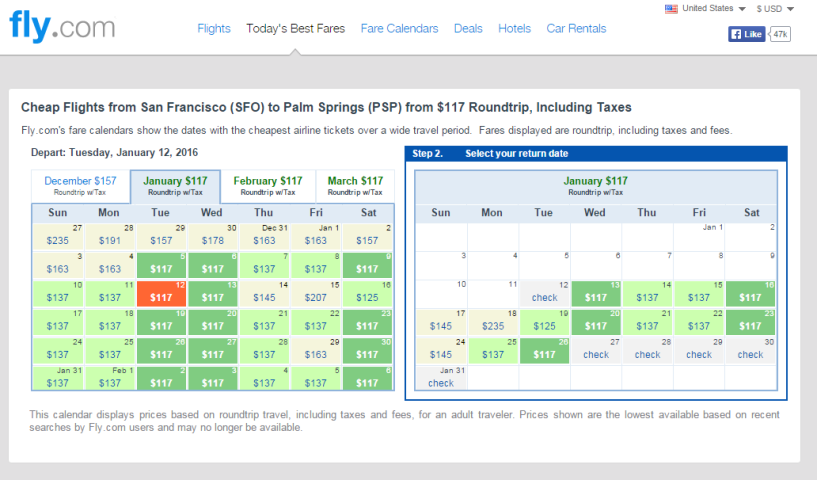The image size is (817, 480).
Task: Open Today's Best Fares menu item
Action: point(295,29)
